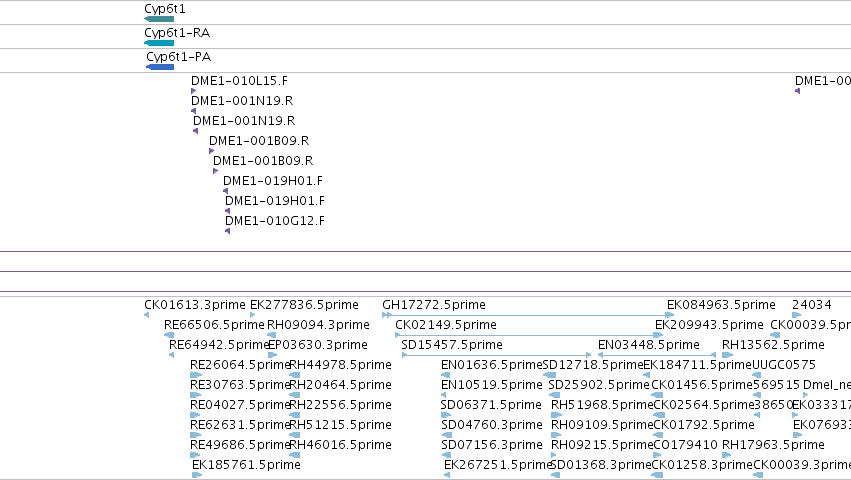The image size is (851, 480).
Task: Select the RH13562.5prime label
Action: pos(773,345)
